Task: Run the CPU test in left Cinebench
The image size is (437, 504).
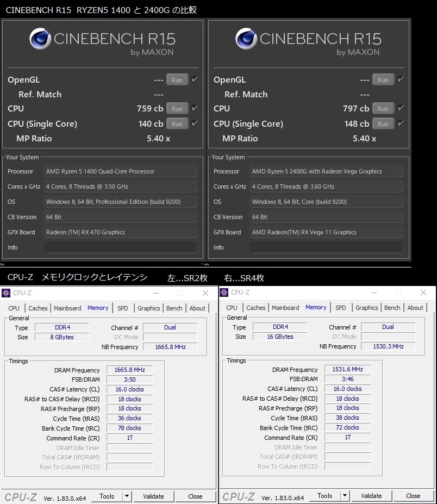Action: coord(177,109)
